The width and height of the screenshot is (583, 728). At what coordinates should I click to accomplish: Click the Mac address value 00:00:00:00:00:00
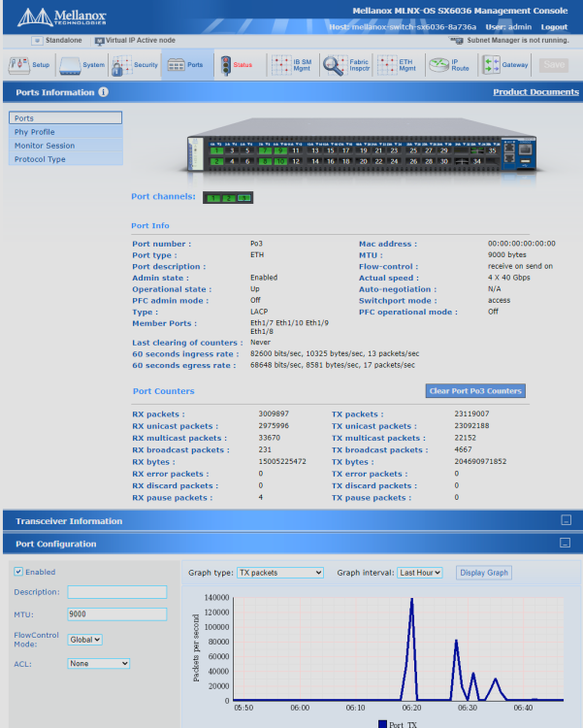[521, 244]
